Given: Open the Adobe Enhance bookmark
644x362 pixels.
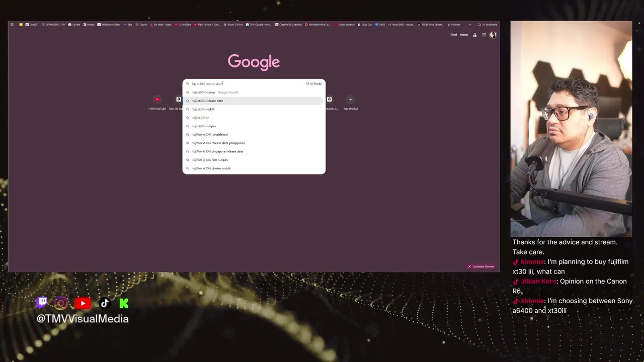Looking at the screenshot, I should (x=344, y=25).
